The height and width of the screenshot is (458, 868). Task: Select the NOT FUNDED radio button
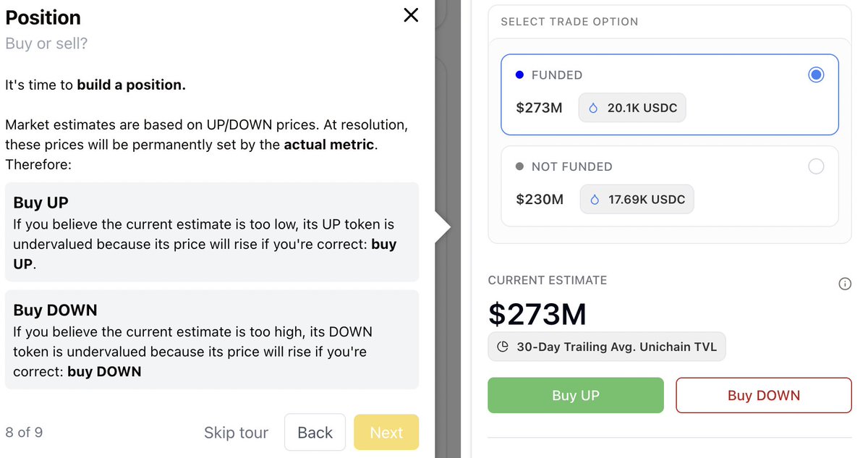click(x=816, y=166)
